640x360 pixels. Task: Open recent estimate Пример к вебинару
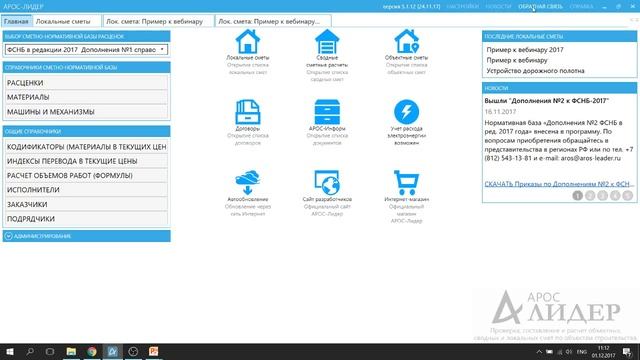click(517, 60)
